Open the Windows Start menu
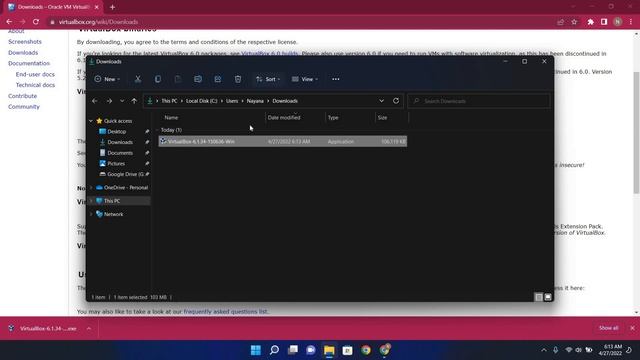Screen dimensions: 640x360 (x=256, y=350)
